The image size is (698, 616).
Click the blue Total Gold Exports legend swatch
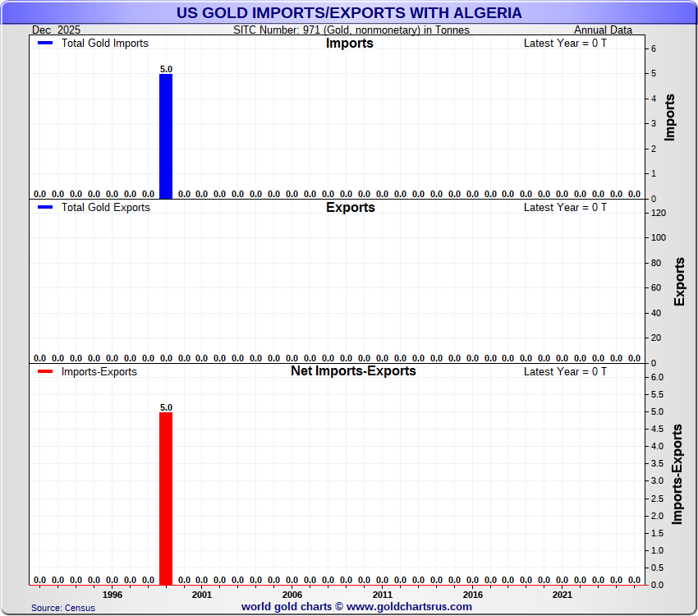coord(47,208)
